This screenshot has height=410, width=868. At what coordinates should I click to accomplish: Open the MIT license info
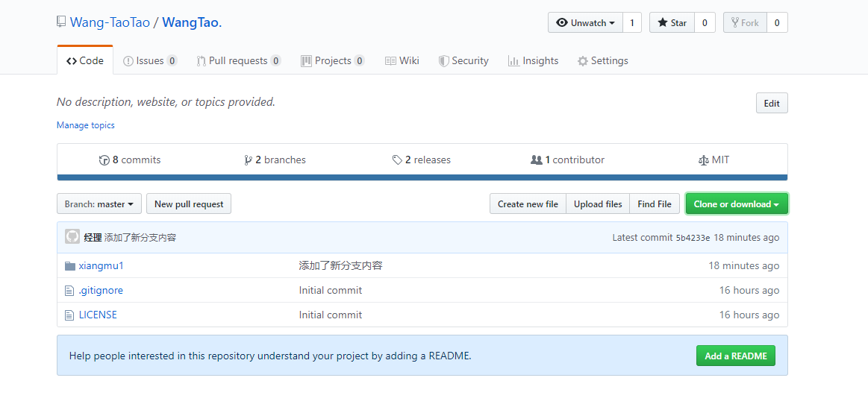[714, 160]
